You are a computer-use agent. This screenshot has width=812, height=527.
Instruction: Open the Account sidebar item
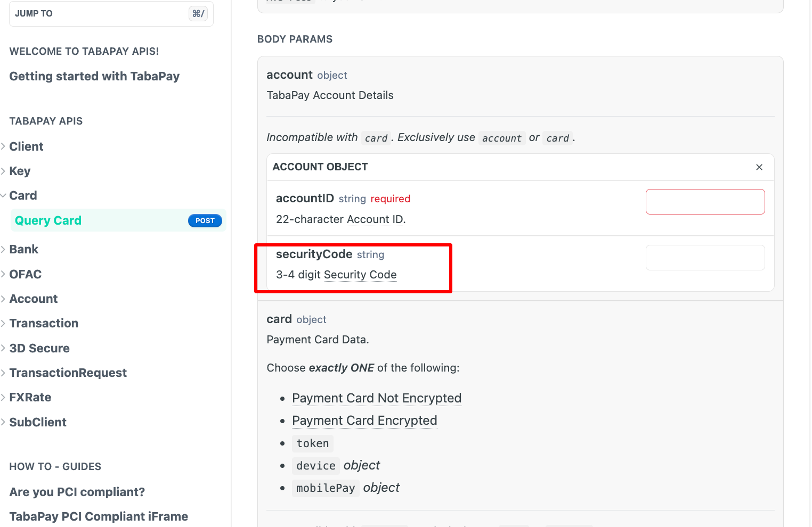pyautogui.click(x=33, y=299)
